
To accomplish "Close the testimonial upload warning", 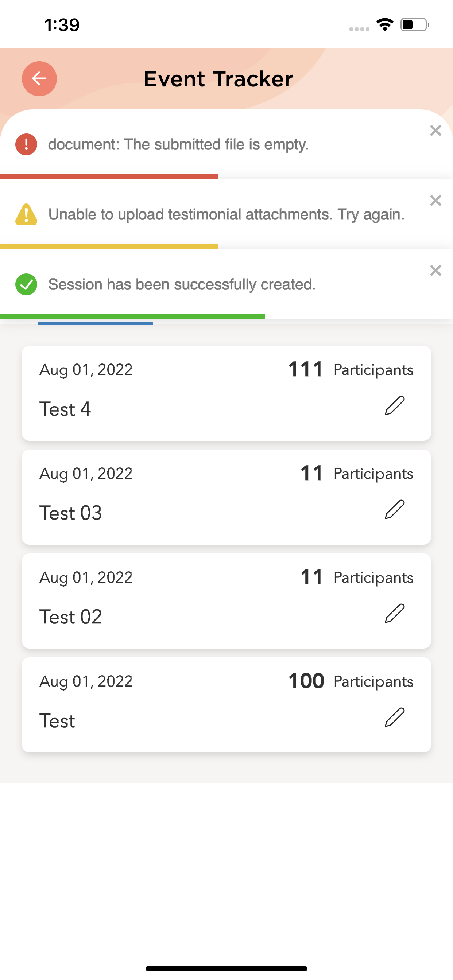I will [x=435, y=201].
